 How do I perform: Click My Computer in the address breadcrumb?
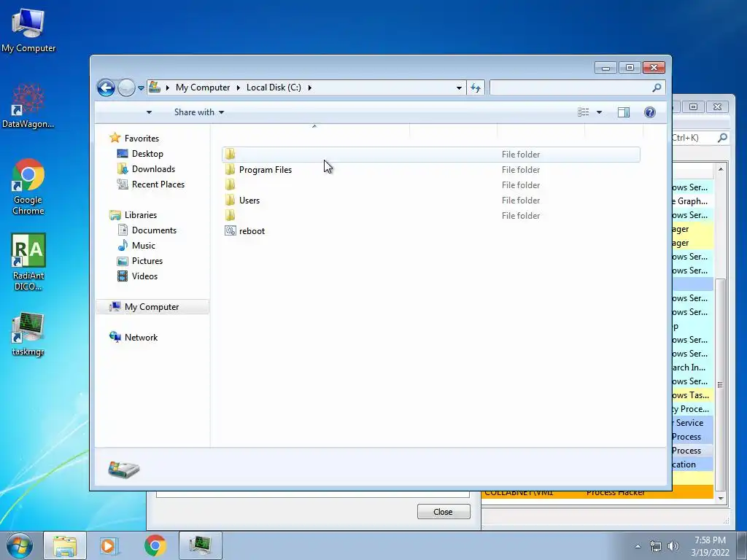203,87
